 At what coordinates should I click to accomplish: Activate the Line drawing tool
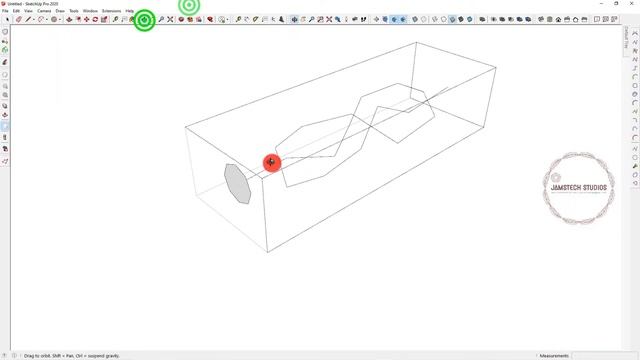coord(28,19)
